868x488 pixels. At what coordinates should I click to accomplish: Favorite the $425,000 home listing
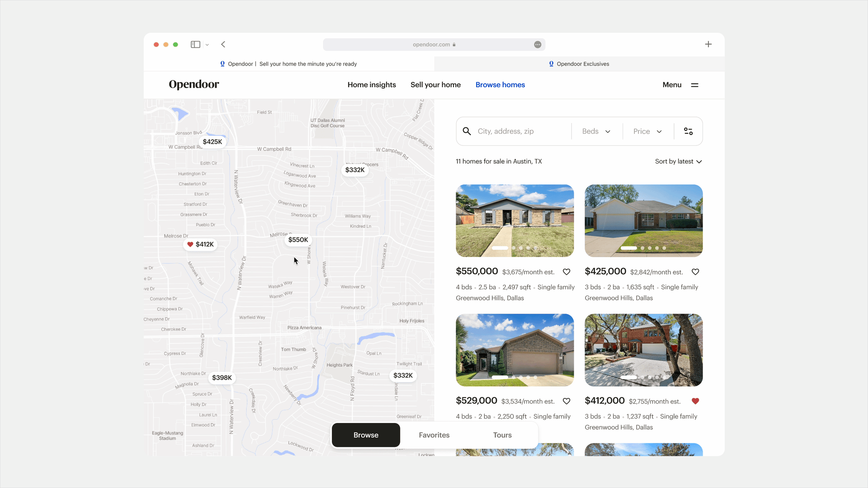tap(695, 272)
